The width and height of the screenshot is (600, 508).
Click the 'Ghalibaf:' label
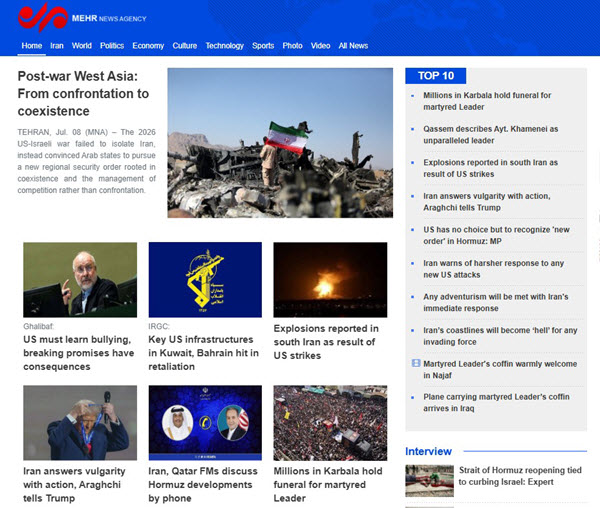[39, 326]
